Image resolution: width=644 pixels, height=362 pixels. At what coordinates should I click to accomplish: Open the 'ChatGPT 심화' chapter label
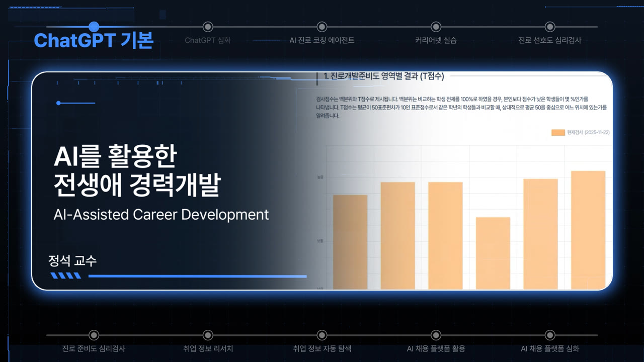click(208, 40)
